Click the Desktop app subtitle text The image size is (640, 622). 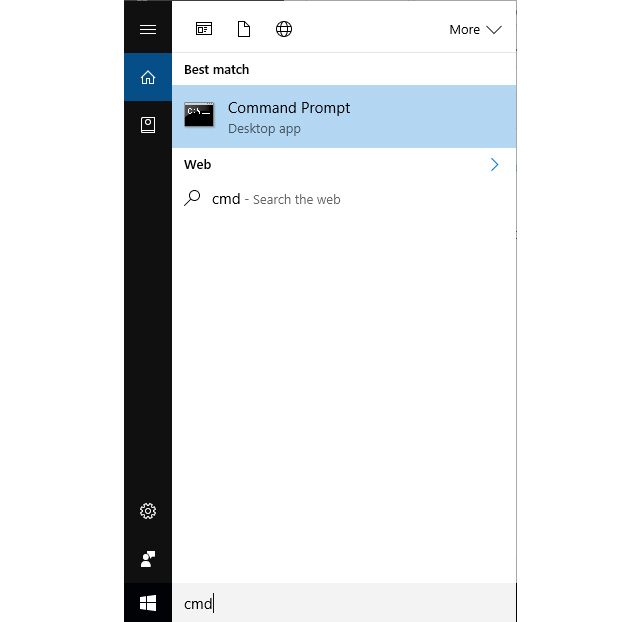point(264,129)
